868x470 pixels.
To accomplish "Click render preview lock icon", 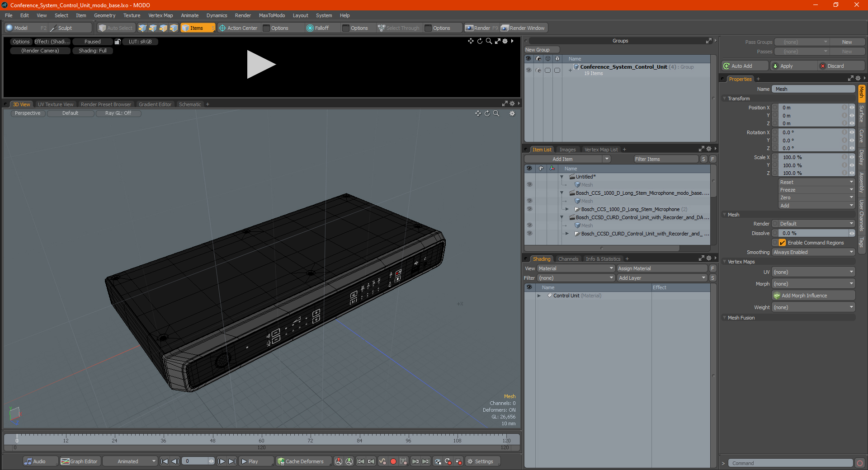I will pos(118,42).
